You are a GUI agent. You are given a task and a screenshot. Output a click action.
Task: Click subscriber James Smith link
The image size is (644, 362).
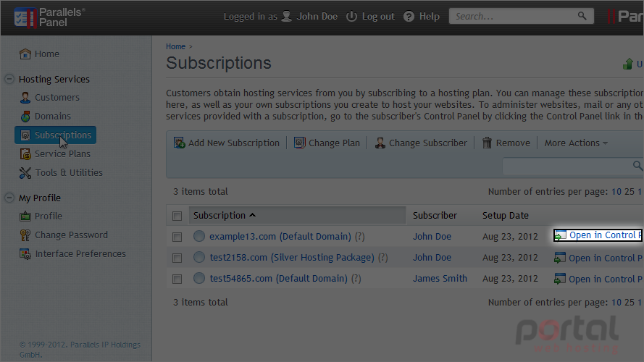(440, 278)
